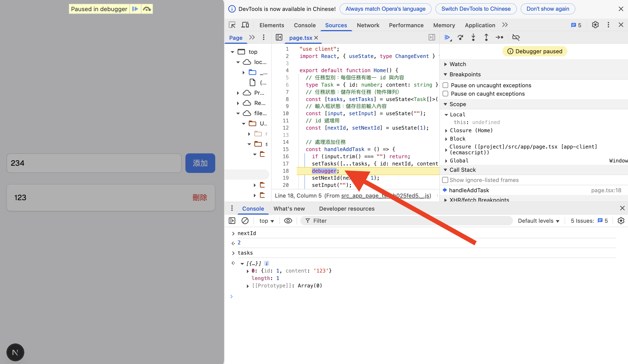Resume script execution in debugger toolbar
This screenshot has height=364, width=628.
click(448, 37)
